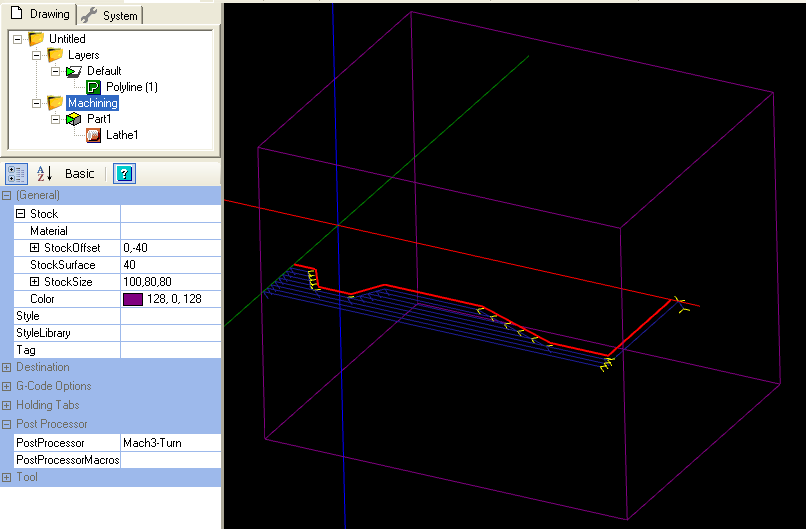Click the Basic view mode button
Viewport: 806px width, 529px height.
pos(80,173)
